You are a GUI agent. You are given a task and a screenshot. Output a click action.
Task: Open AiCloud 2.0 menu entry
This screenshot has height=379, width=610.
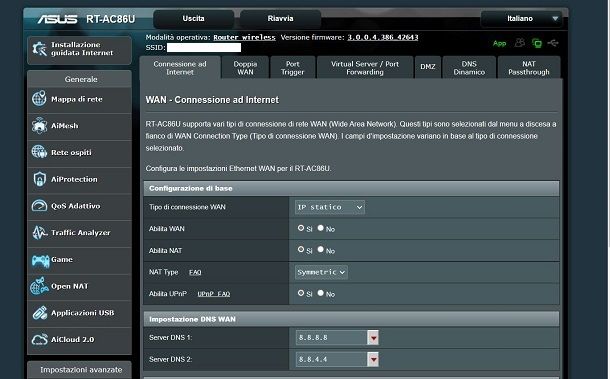(x=80, y=339)
